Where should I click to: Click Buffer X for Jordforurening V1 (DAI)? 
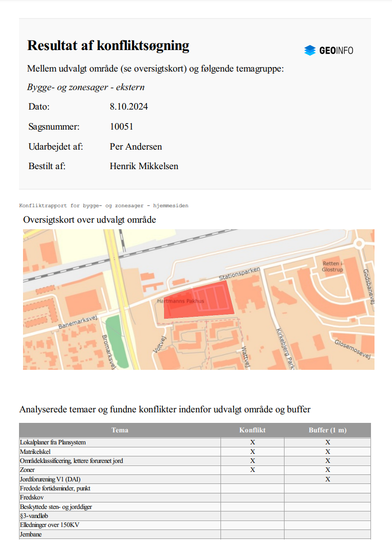pyautogui.click(x=328, y=479)
